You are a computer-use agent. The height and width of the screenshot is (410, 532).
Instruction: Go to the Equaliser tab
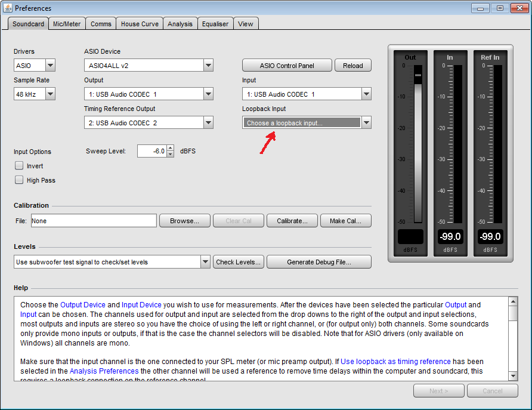click(x=215, y=24)
